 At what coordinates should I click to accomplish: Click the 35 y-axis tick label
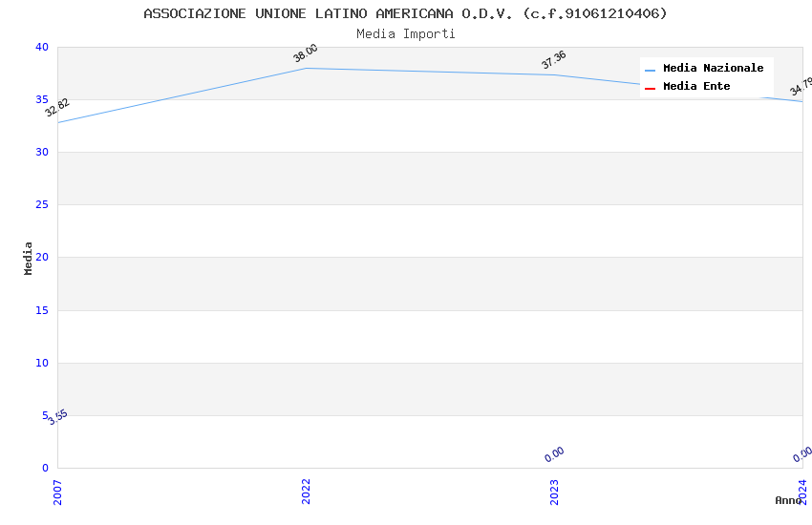tap(42, 99)
